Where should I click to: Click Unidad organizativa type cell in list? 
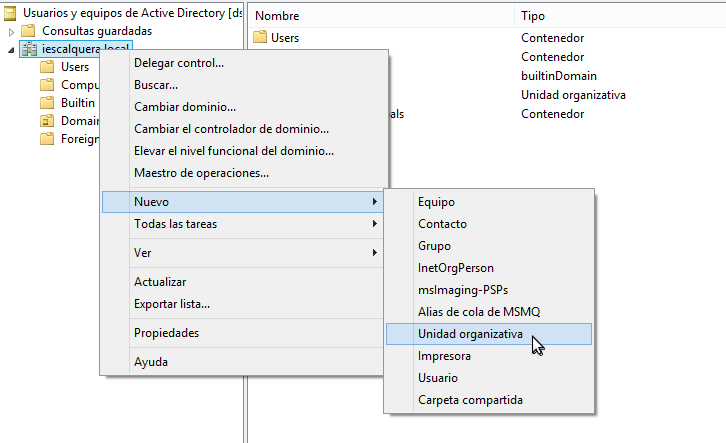click(x=573, y=95)
